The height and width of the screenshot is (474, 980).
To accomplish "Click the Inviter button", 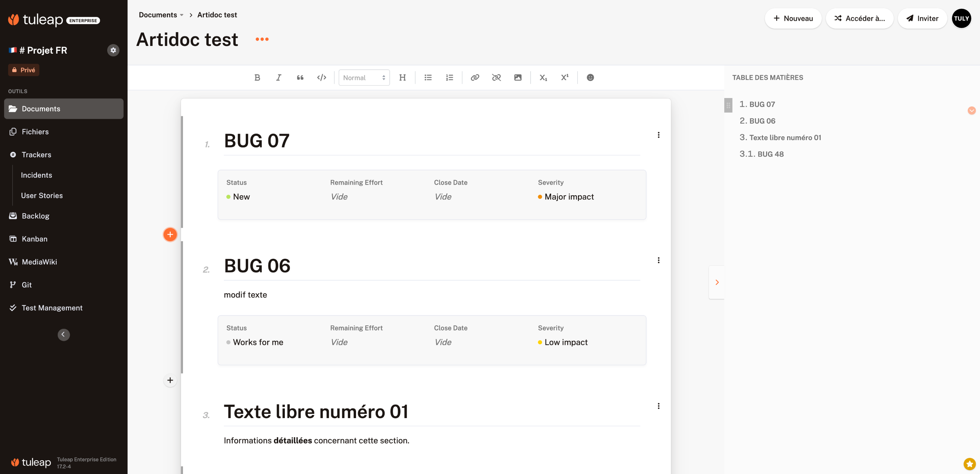I will [922, 18].
